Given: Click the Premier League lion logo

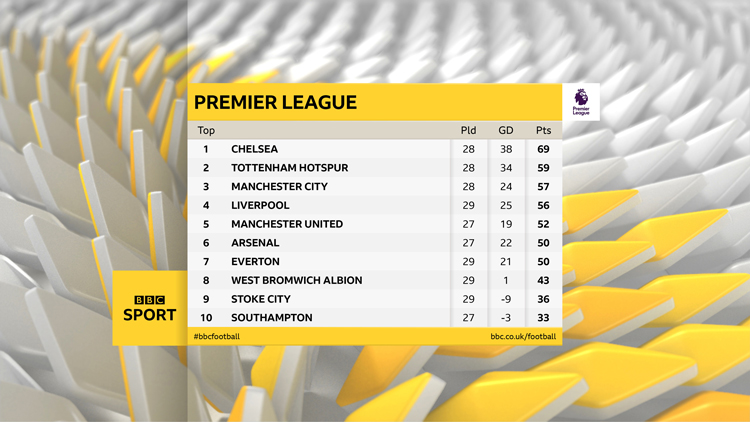Looking at the screenshot, I should [581, 102].
